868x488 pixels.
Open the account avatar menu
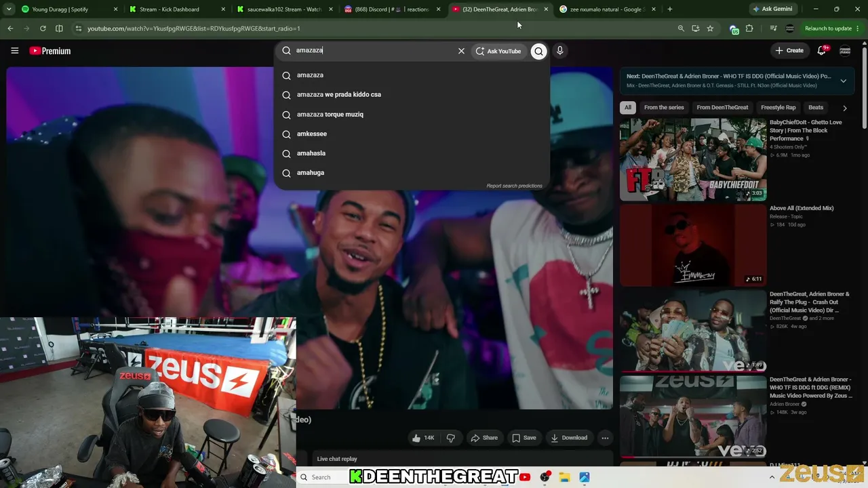(x=845, y=51)
